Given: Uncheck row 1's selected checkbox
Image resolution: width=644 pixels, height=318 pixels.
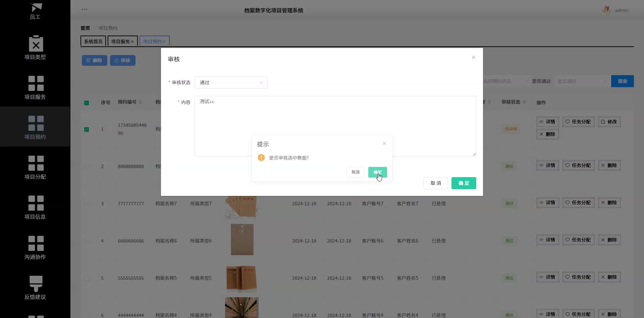Looking at the screenshot, I should [x=87, y=129].
